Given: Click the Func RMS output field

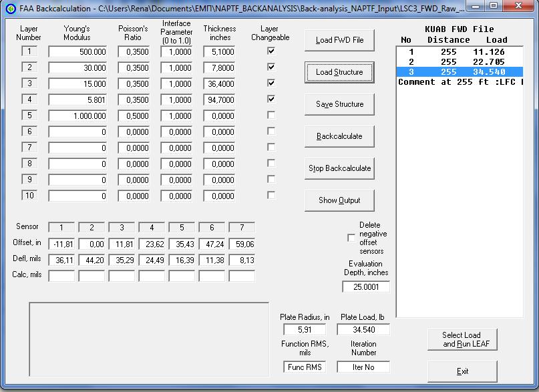Looking at the screenshot, I should pos(305,367).
